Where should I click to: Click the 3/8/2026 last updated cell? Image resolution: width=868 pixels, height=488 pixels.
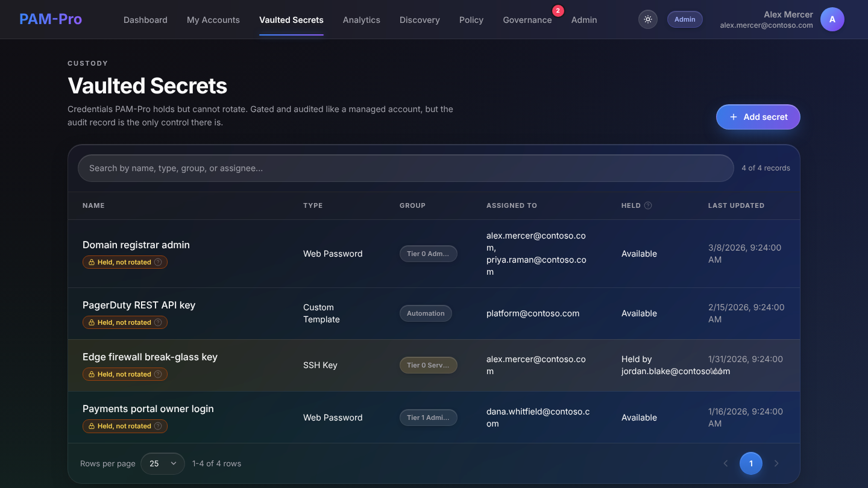[744, 254]
